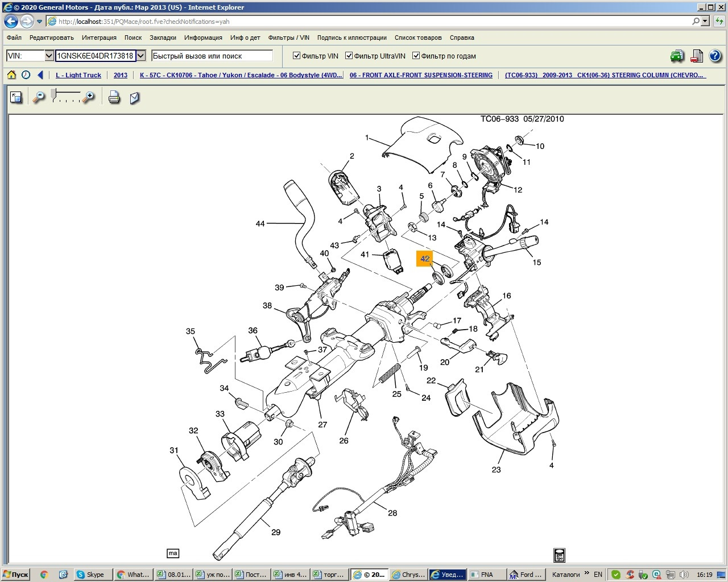The height and width of the screenshot is (582, 728).
Task: Click the browser Back button
Action: [x=11, y=22]
